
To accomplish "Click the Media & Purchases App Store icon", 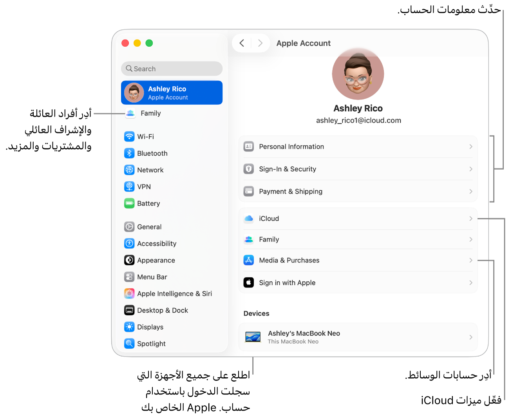I will point(249,260).
